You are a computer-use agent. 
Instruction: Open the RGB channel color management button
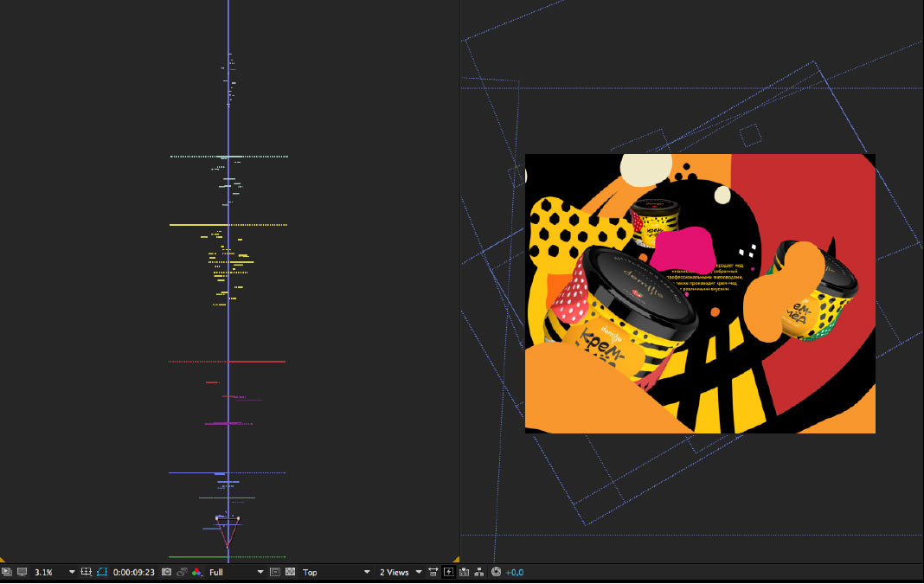[x=197, y=572]
